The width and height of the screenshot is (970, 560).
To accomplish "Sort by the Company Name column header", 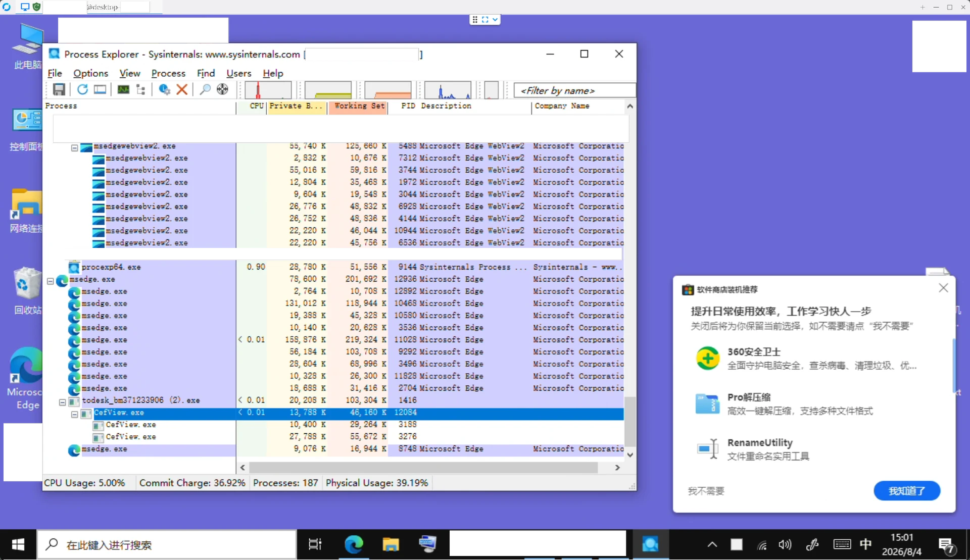I will click(578, 106).
